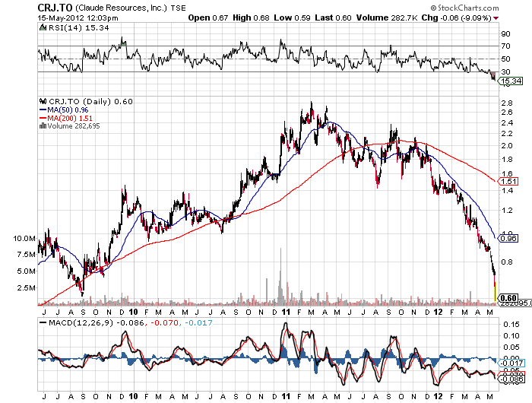Viewport: 532px width, 403px height.
Task: Click the RSI axis 30 level label
Action: (505, 71)
